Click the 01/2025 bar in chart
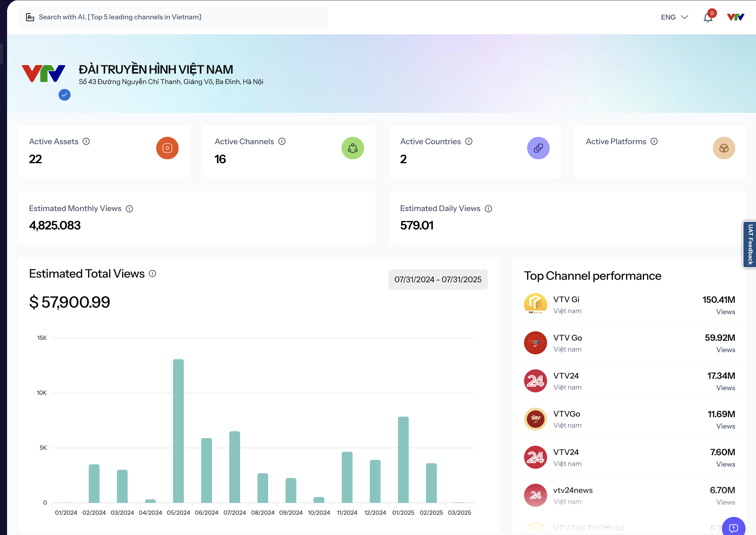Viewport: 756px width, 535px height. 403,460
